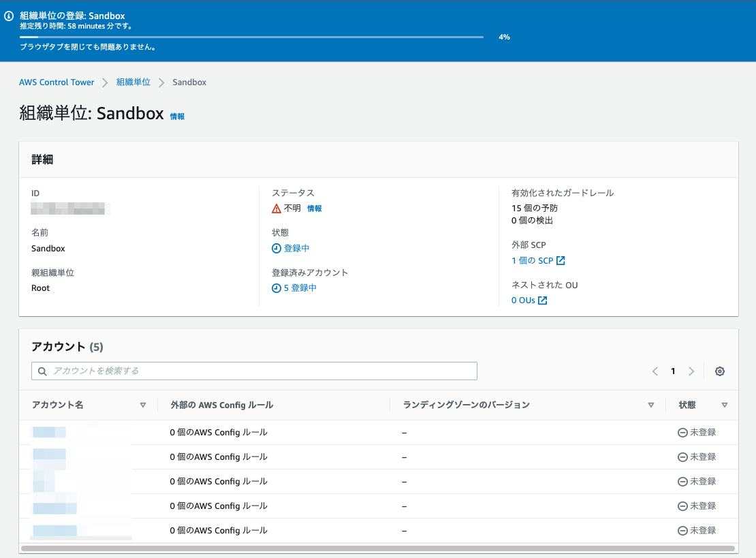
Task: Click the アカウント (5) section heading
Action: [x=67, y=347]
